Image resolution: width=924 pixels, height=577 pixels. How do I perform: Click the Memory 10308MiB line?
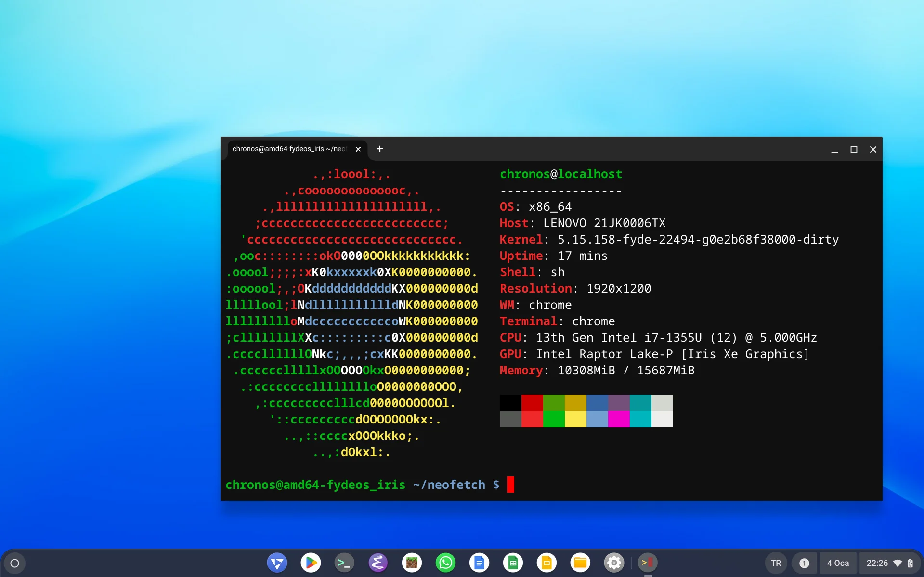pos(597,371)
